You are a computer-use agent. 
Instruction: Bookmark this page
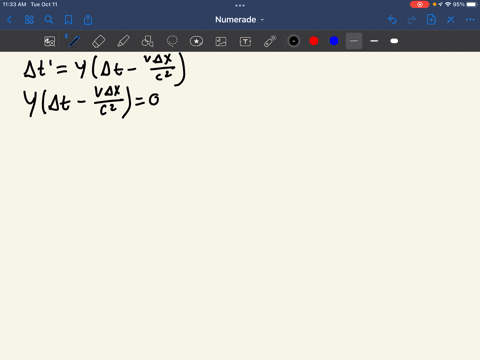click(68, 20)
